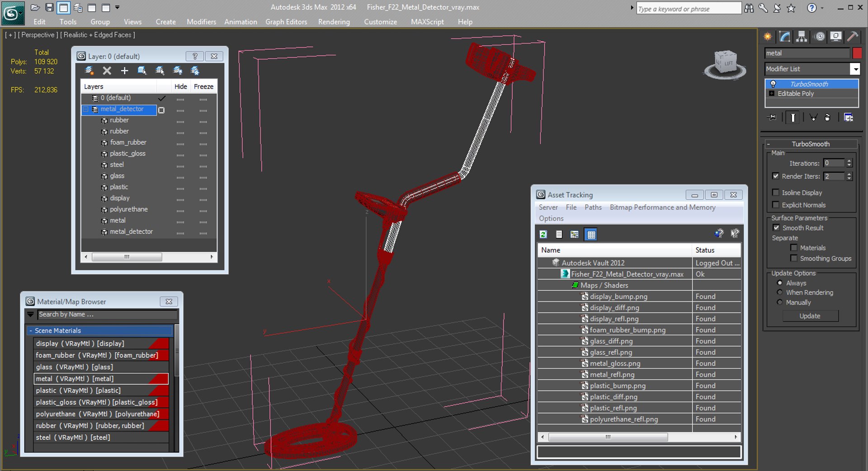
Task: Open Quick Access Toolbar customize dropdown
Action: pyautogui.click(x=118, y=8)
